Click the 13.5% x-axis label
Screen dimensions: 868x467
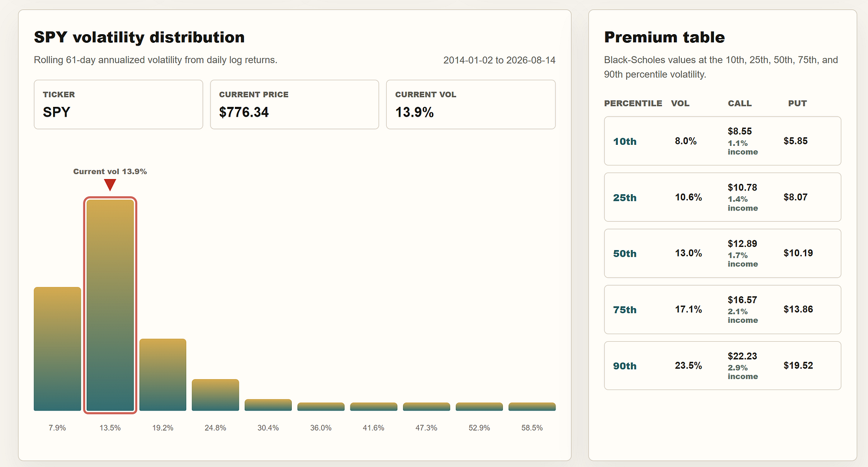click(x=110, y=428)
